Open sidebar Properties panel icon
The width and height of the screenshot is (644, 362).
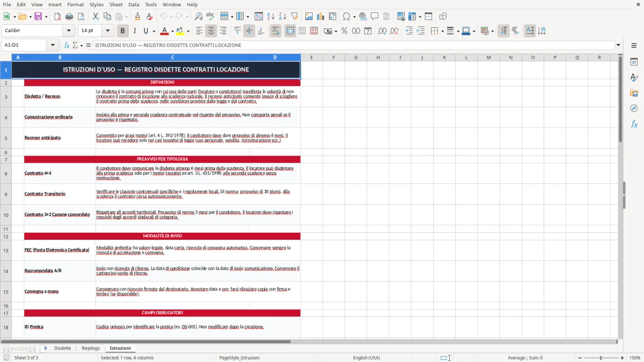coord(634,62)
